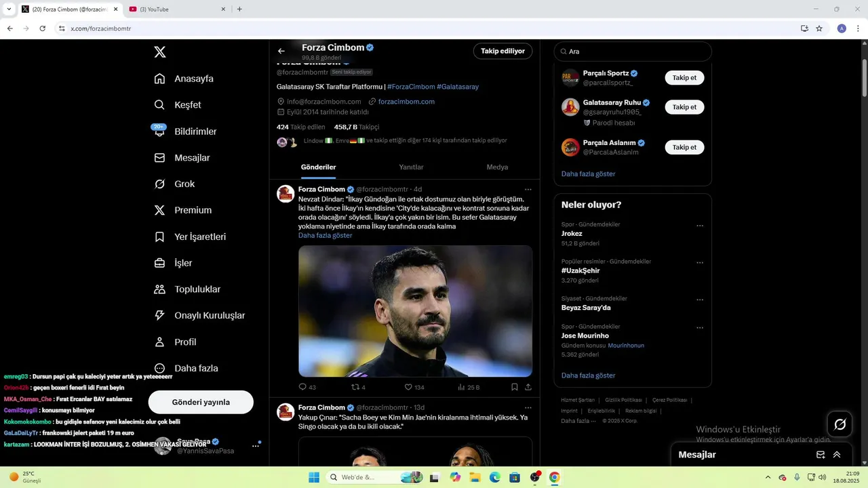Switch to the YouTube browser tab
Image resolution: width=868 pixels, height=488 pixels.
click(x=175, y=9)
